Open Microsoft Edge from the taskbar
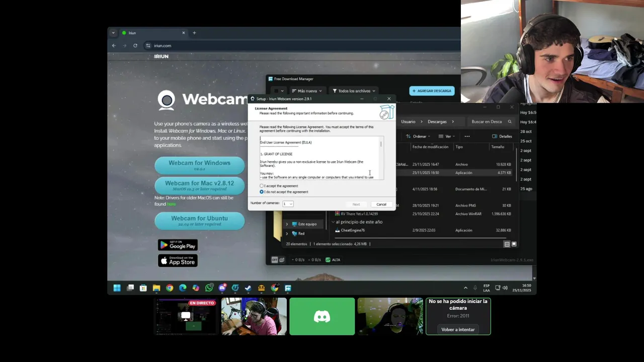This screenshot has height=362, width=644. [x=183, y=288]
